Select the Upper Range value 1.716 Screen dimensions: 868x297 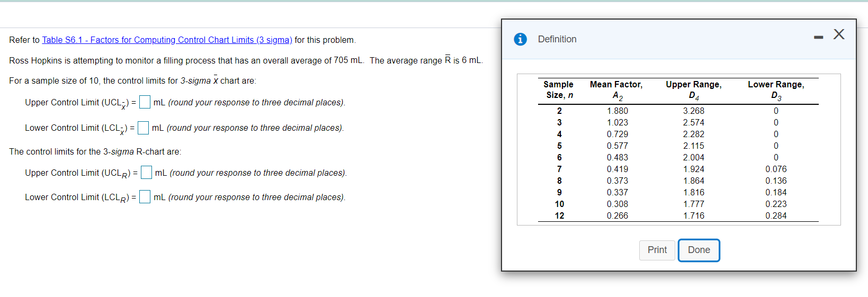[x=694, y=215]
